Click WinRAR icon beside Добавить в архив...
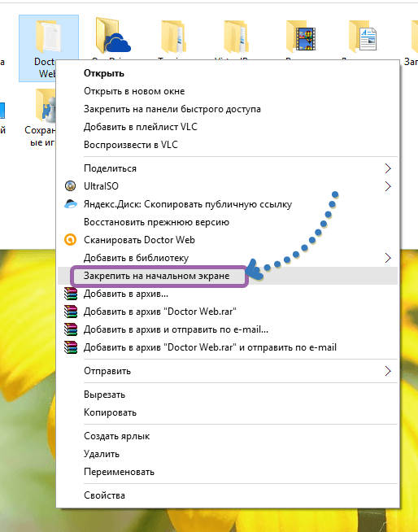Screen dimensions: 418x532 click(71, 294)
